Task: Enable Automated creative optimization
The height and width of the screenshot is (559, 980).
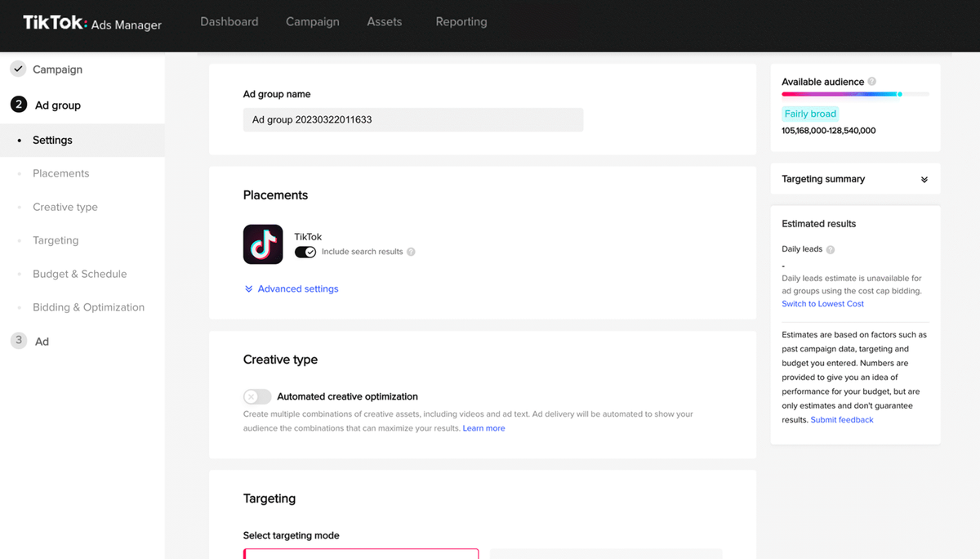Action: pos(256,396)
